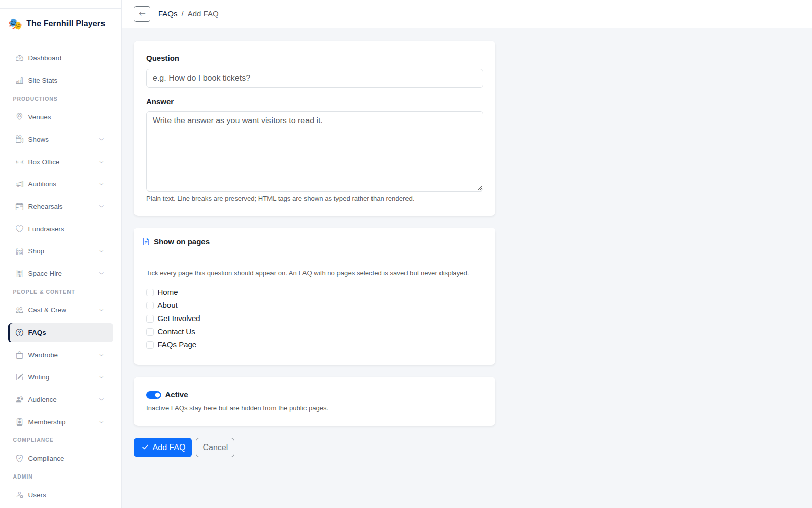Image resolution: width=812 pixels, height=508 pixels.
Task: Click the Box Office ticket icon
Action: 19,162
